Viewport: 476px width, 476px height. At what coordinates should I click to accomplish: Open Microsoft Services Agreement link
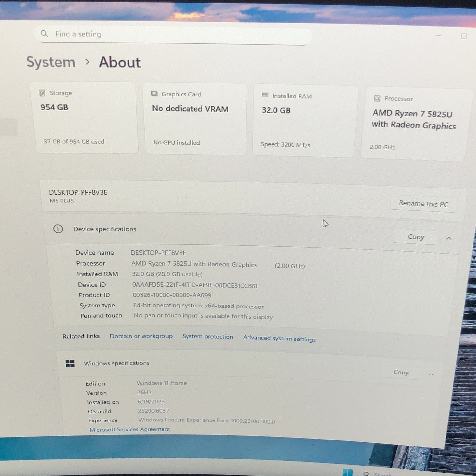pyautogui.click(x=129, y=429)
